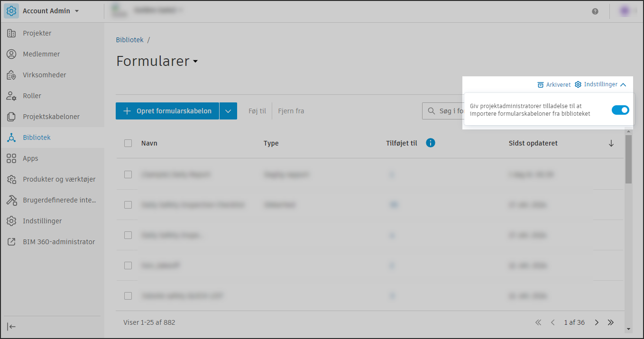Check the fifth form row checkbox
Image resolution: width=644 pixels, height=339 pixels.
128,296
